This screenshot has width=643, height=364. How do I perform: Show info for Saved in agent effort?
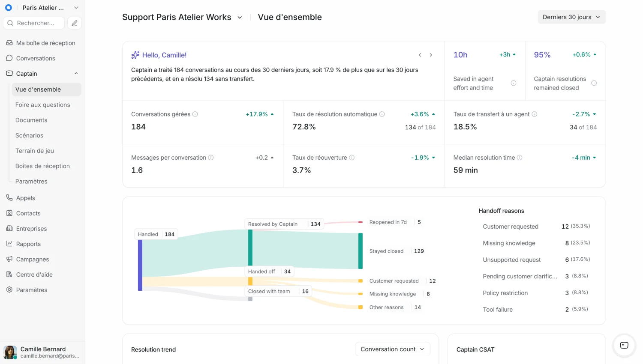(x=514, y=83)
